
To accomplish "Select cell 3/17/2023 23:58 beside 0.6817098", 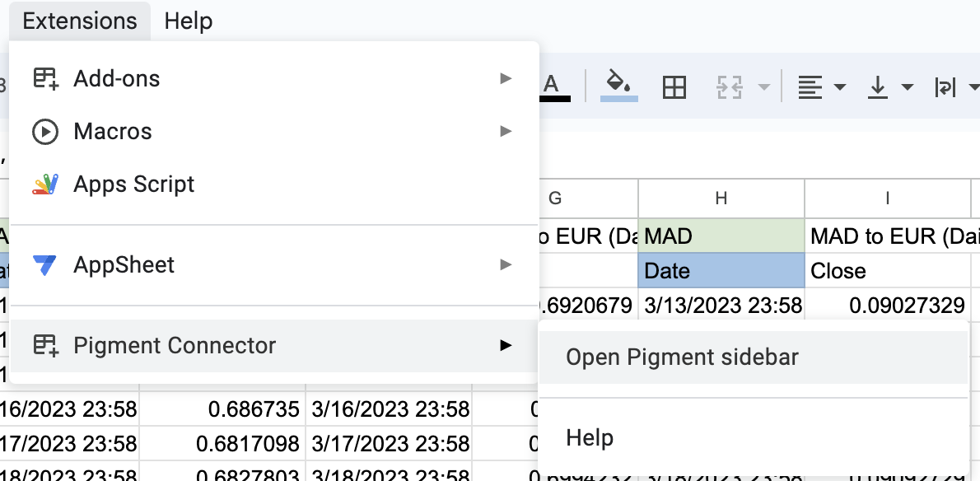I will tap(388, 443).
